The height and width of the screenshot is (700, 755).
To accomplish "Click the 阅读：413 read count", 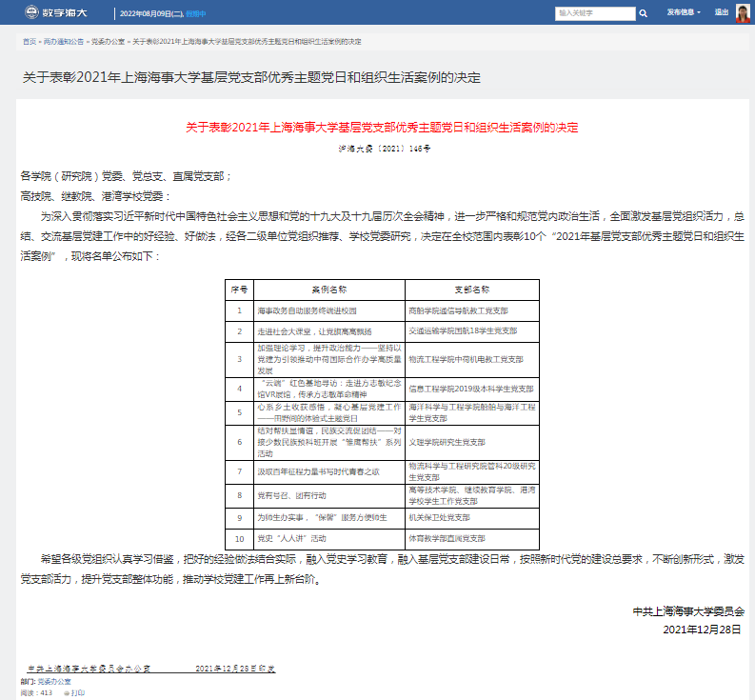I will 36,693.
